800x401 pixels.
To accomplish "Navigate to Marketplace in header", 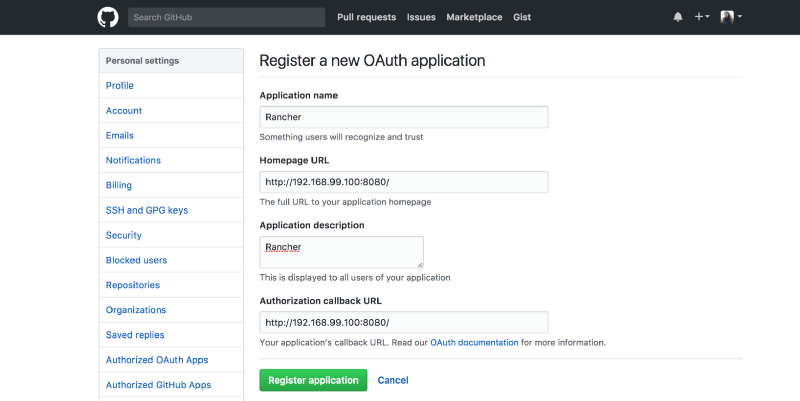I will (474, 17).
